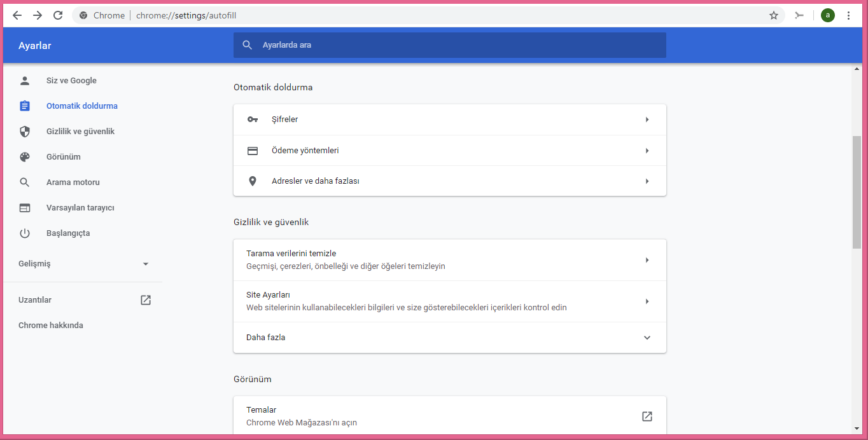Open Tarama verilerini temizle with its arrow
Image resolution: width=868 pixels, height=440 pixels.
pos(647,259)
